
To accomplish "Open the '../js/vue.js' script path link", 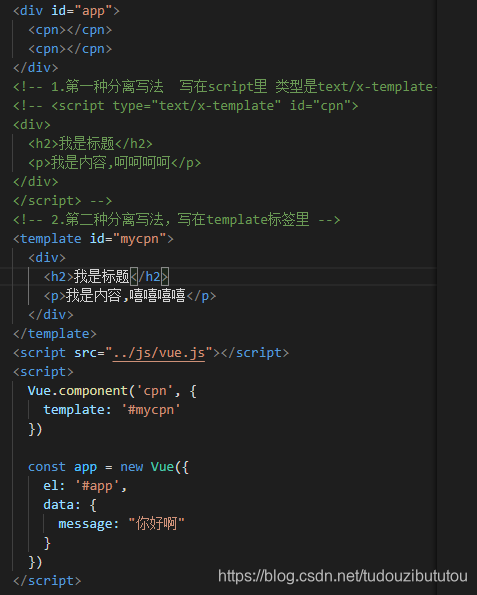I will point(159,353).
